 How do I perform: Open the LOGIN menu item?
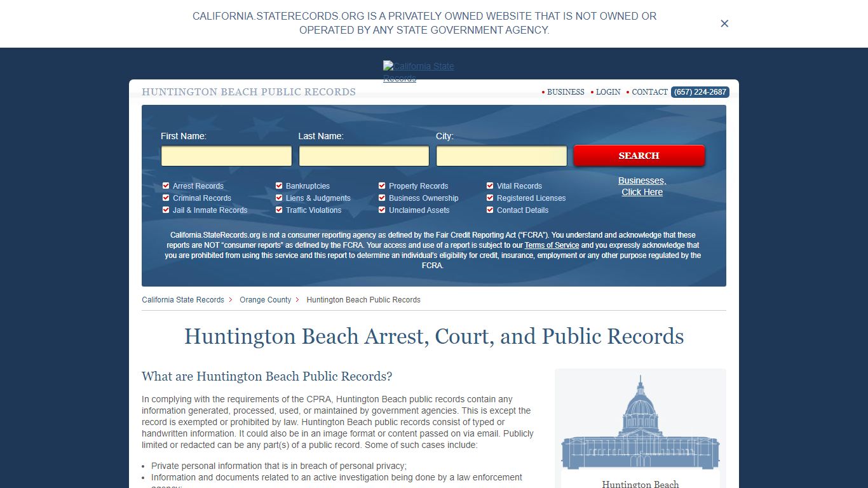click(x=608, y=92)
